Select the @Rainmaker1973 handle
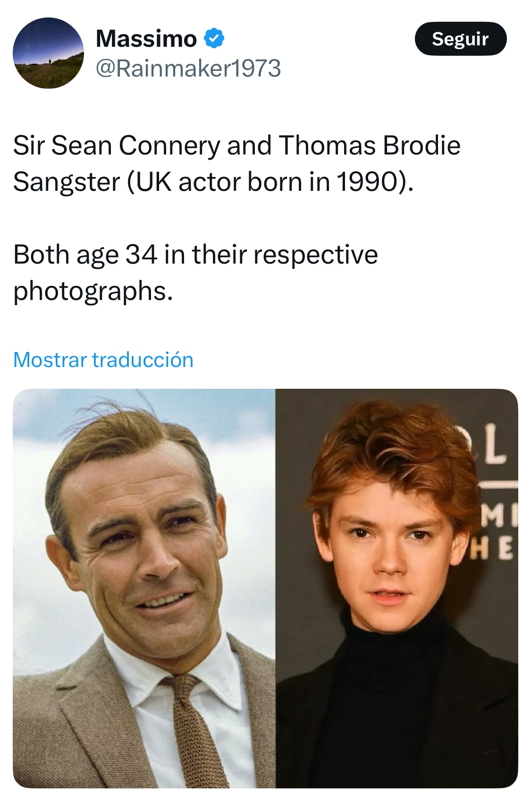 point(188,68)
